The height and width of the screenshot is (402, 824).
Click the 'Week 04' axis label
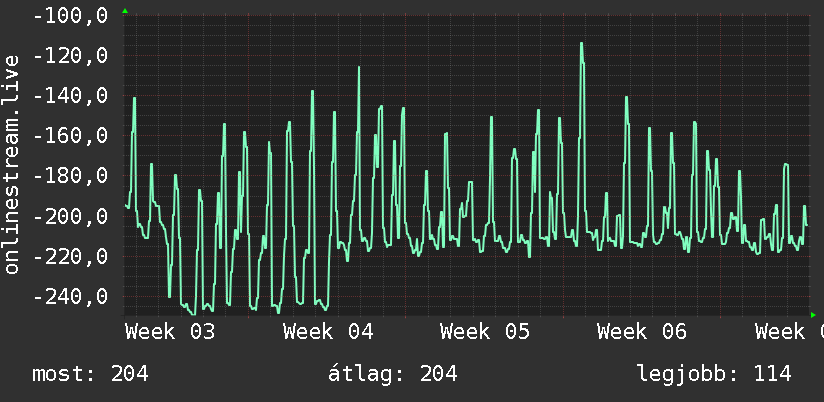[328, 332]
